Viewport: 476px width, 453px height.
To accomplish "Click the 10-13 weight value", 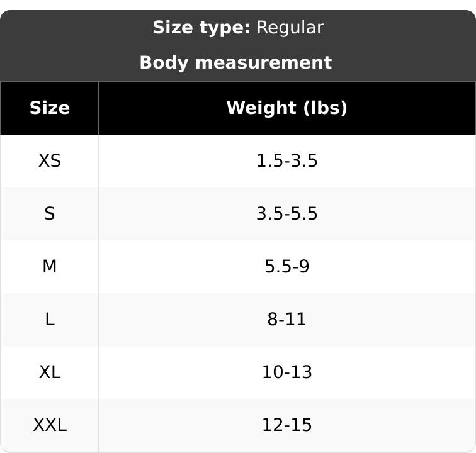I will [287, 372].
